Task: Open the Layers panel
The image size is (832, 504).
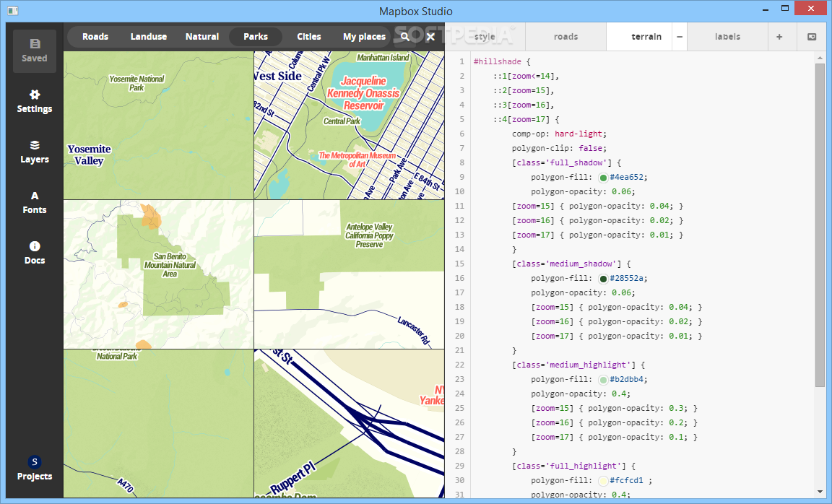Action: pos(35,152)
